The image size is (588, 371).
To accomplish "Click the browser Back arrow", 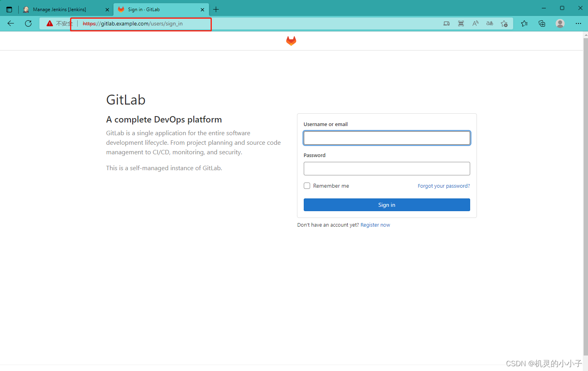I will point(11,23).
